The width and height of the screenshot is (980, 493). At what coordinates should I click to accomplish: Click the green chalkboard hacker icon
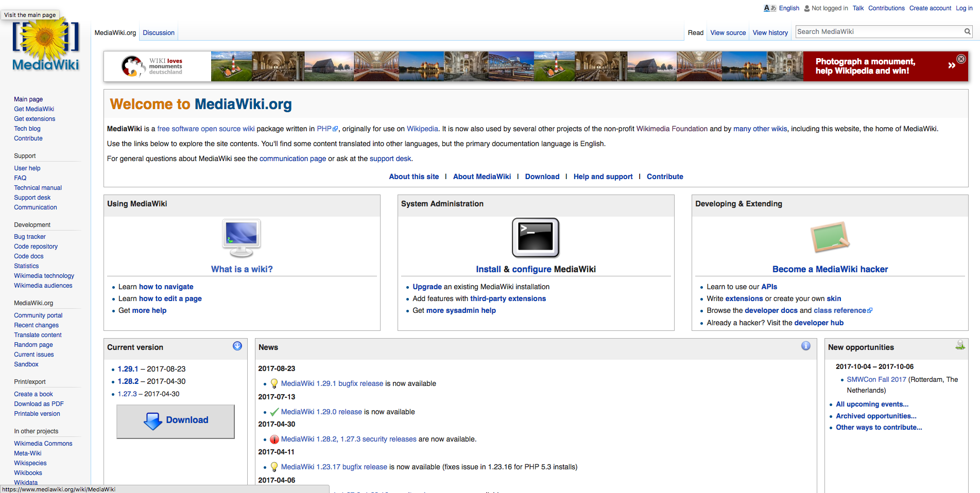(x=830, y=237)
